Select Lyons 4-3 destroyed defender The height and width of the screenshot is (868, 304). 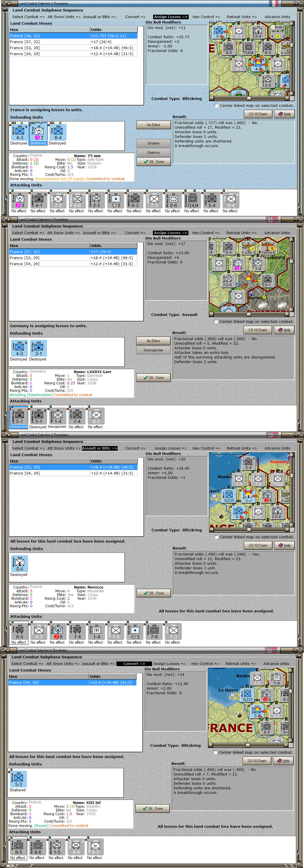(x=20, y=349)
